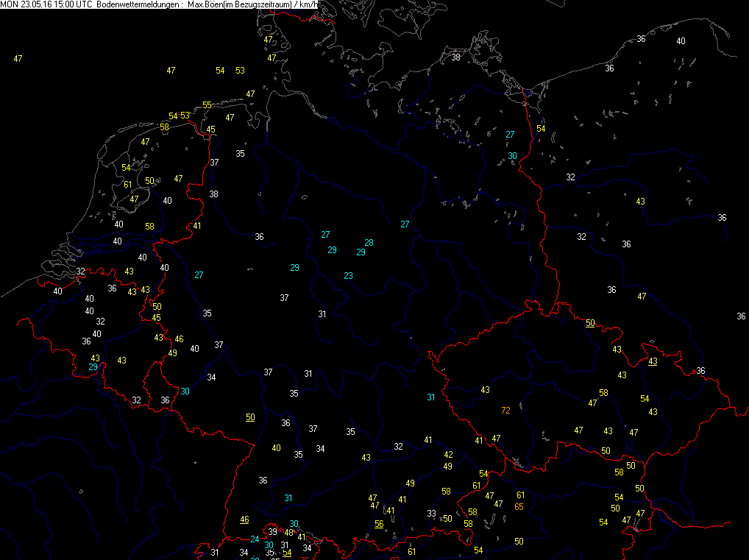Image resolution: width=749 pixels, height=560 pixels.
Task: Select the underlined yellow 46 value
Action: pos(244,520)
